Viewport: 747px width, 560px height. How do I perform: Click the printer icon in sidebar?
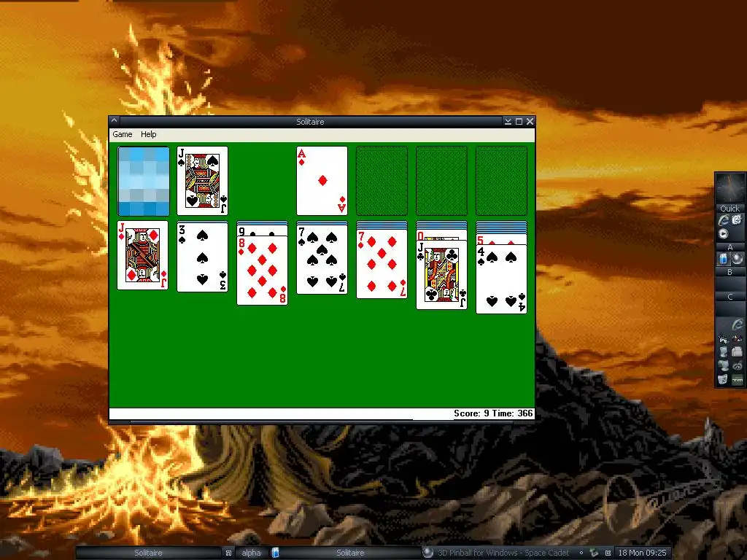737,352
